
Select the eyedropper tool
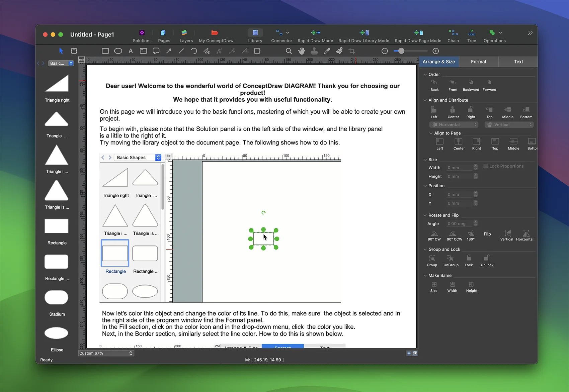327,51
